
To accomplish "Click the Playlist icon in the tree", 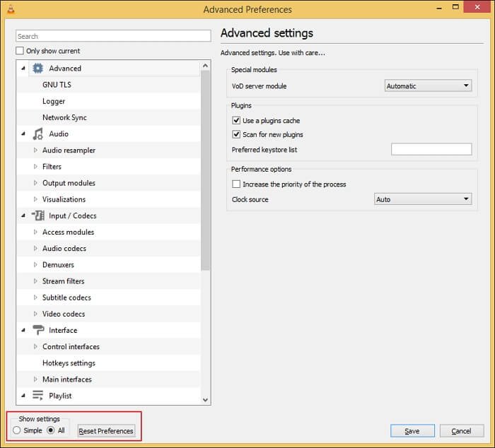I will (38, 396).
